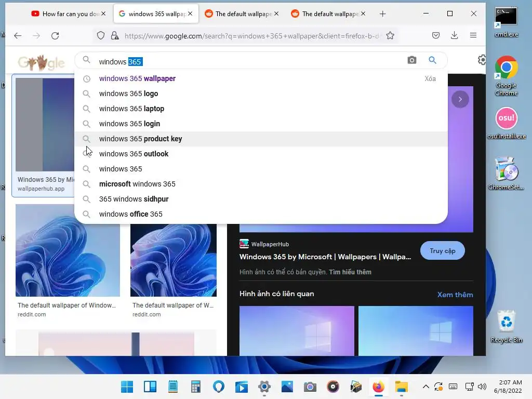Bookmark this page with the star
Image resolution: width=532 pixels, height=399 pixels.
point(390,36)
